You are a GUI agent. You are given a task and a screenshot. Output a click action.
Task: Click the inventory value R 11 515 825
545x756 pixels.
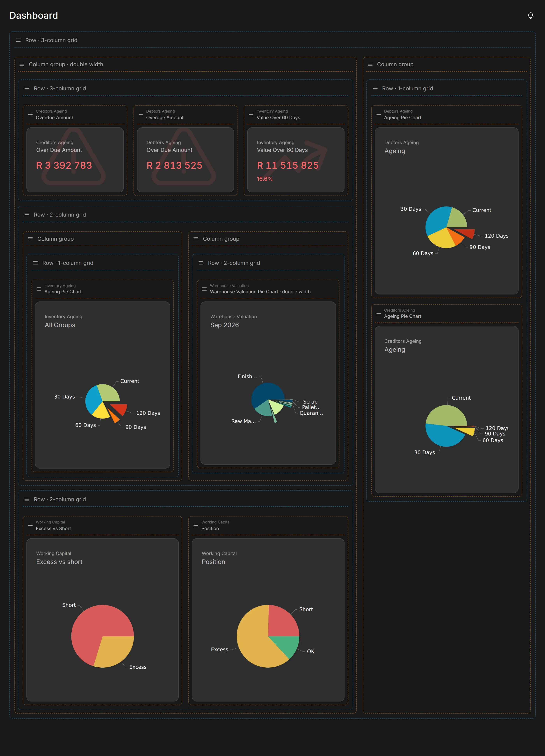tap(288, 165)
